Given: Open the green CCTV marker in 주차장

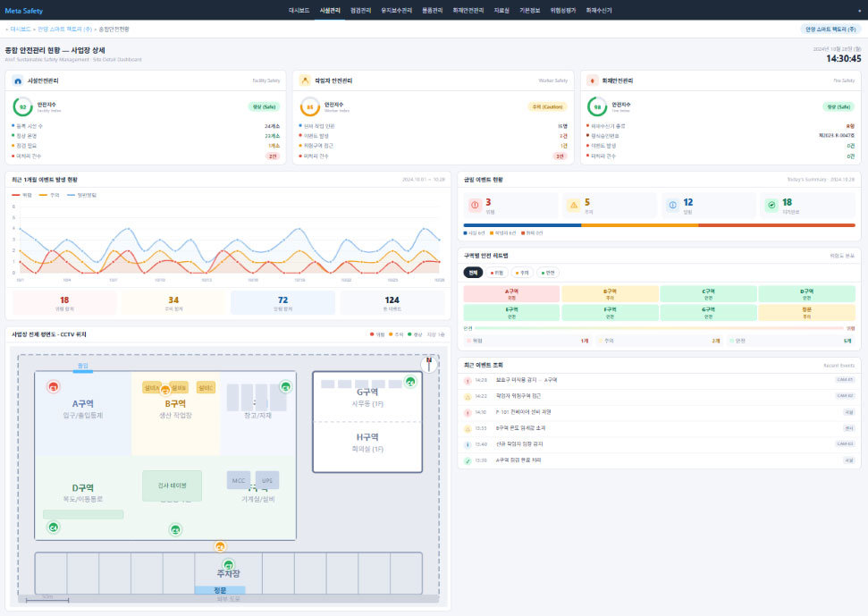Looking at the screenshot, I should [228, 565].
